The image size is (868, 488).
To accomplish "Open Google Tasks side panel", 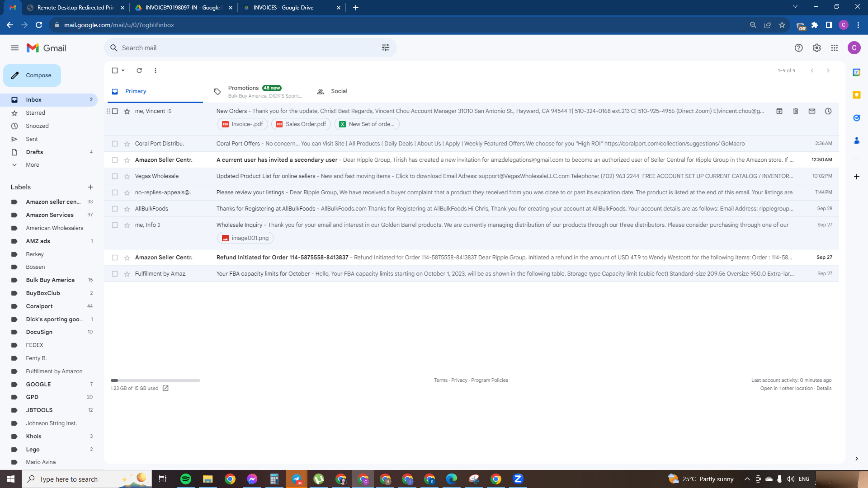I will pyautogui.click(x=857, y=118).
